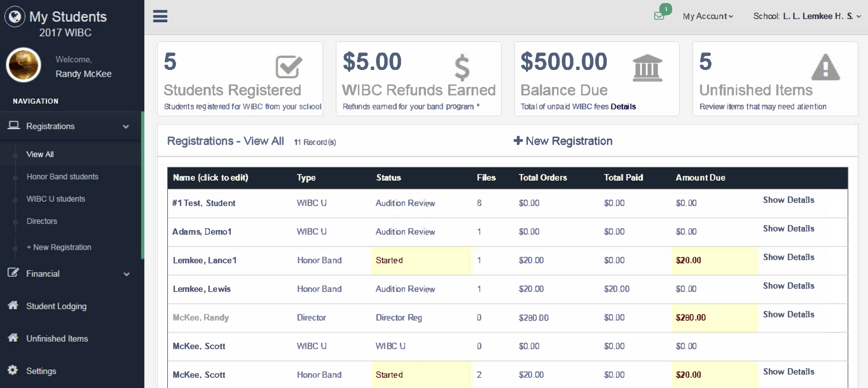Click the Started status for Lemkee, Lance1
868x388 pixels.
pos(389,260)
